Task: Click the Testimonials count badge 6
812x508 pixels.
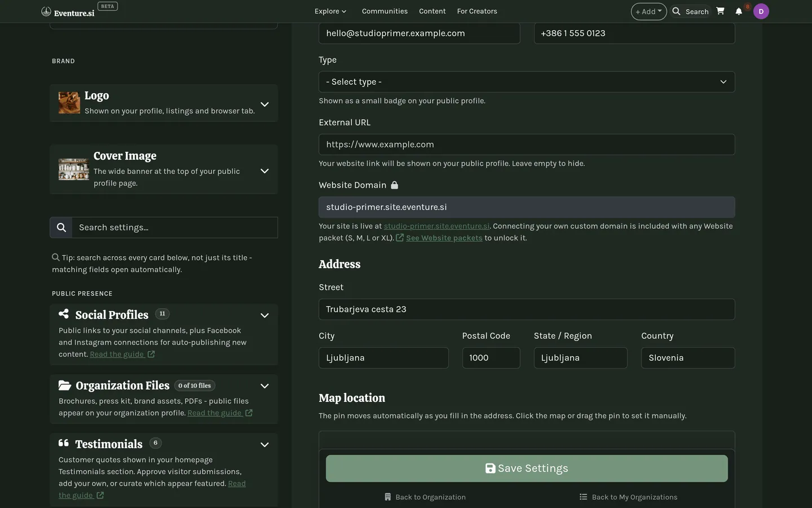Action: point(156,443)
